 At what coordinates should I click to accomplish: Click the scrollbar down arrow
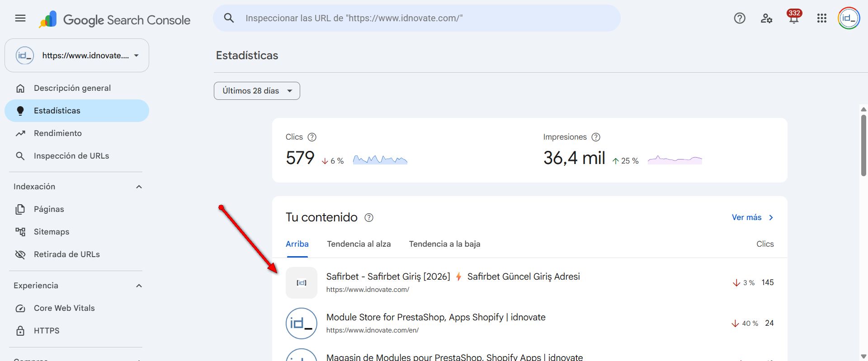point(863,357)
